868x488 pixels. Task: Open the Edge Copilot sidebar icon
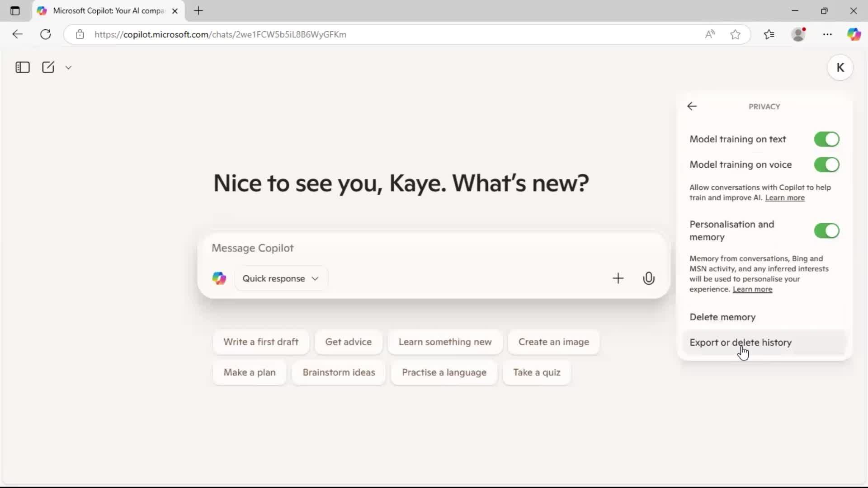point(854,34)
